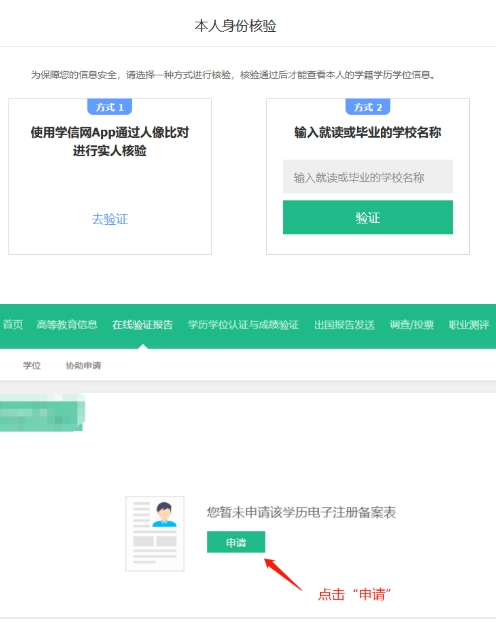496x622 pixels.
Task: Click the 使用学信网App通过人像比对 heading
Action: click(110, 132)
